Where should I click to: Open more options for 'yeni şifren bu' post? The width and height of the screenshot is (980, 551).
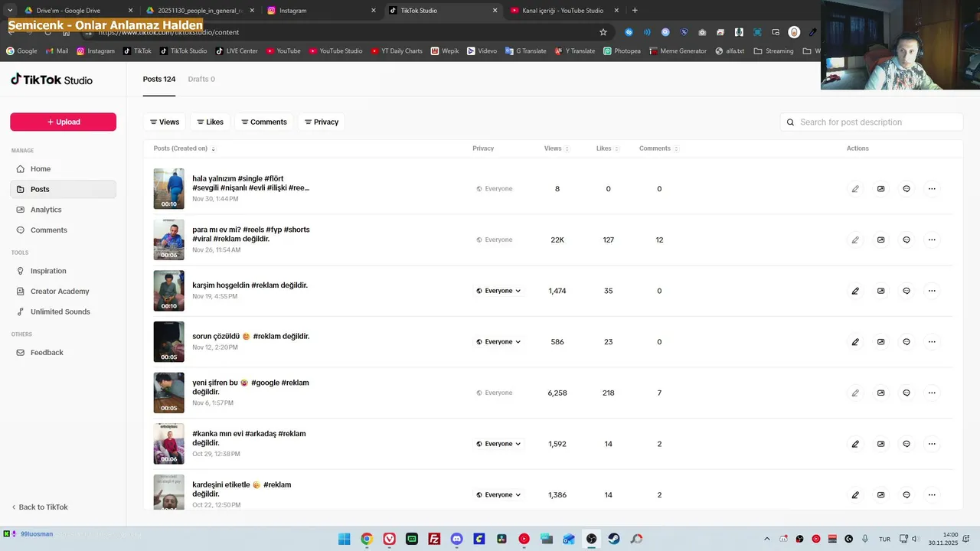point(932,393)
